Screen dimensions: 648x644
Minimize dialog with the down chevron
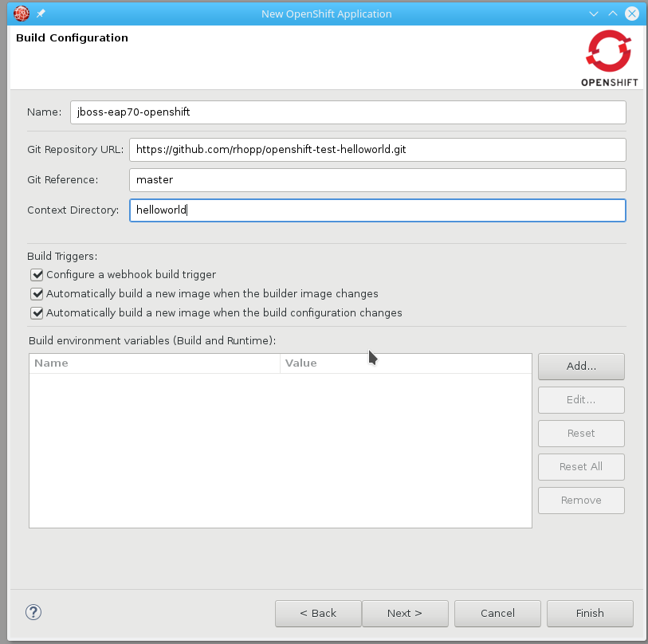click(x=594, y=14)
